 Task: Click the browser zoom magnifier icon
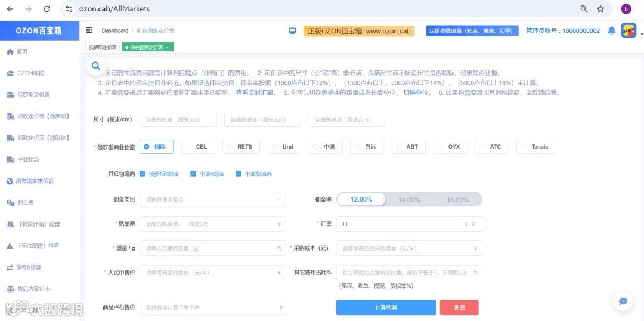(584, 8)
